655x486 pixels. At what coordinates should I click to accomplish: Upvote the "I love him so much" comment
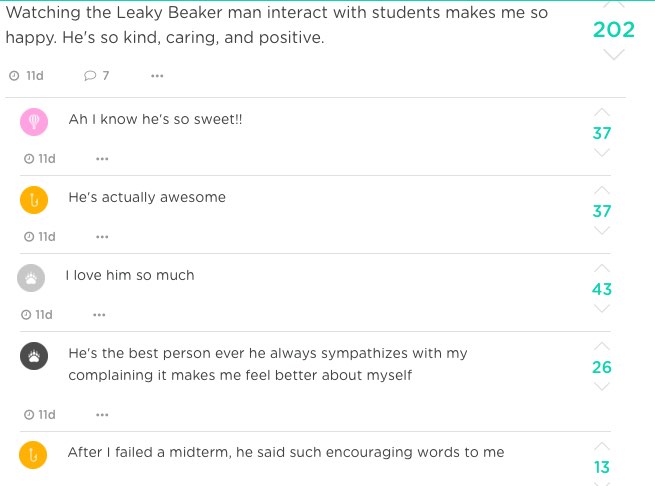601,268
